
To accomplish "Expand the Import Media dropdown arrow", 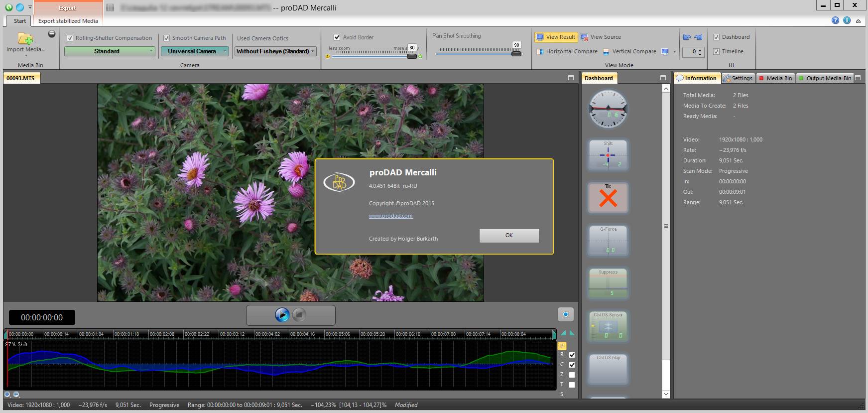I will (x=25, y=56).
